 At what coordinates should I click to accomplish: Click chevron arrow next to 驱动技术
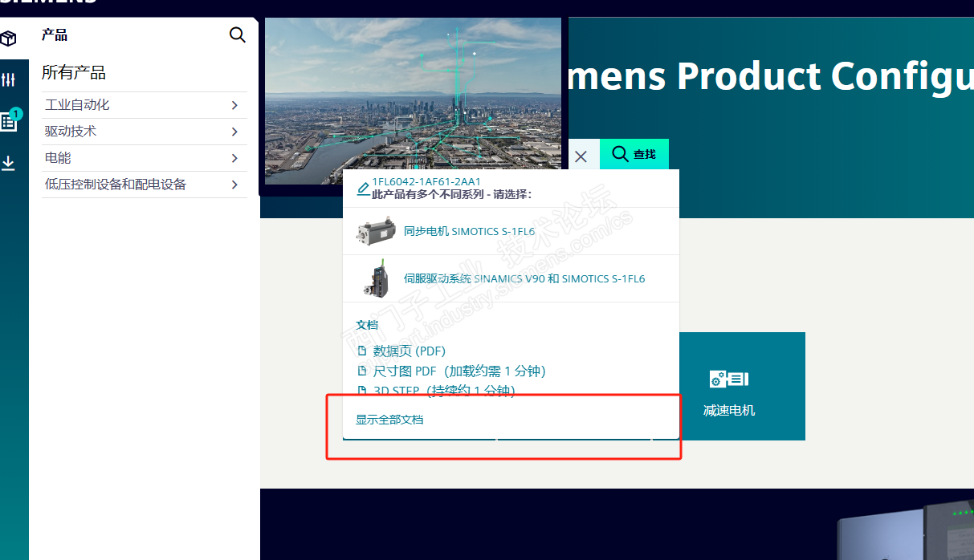click(234, 132)
